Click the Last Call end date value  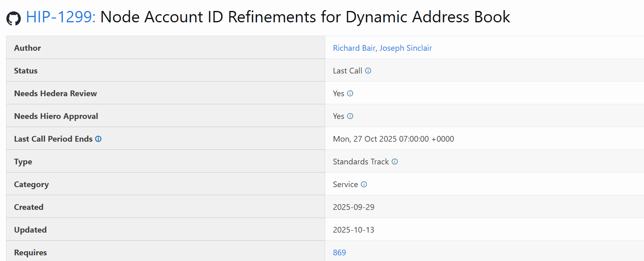click(x=393, y=139)
